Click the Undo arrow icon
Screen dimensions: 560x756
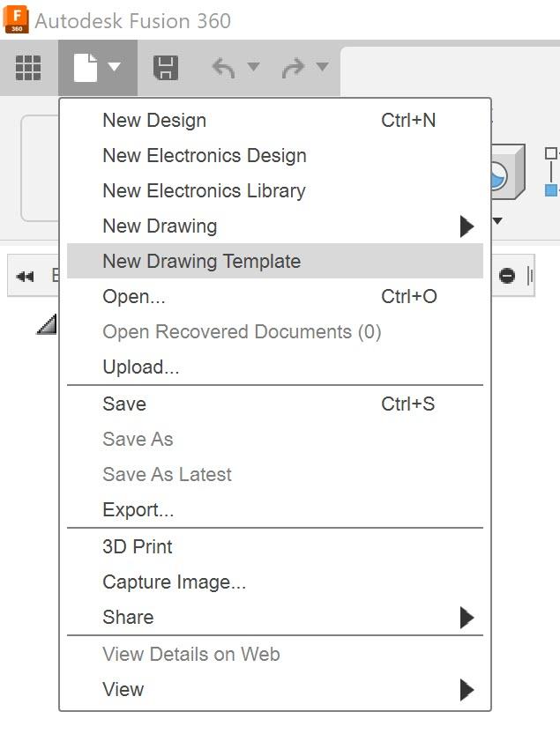223,68
